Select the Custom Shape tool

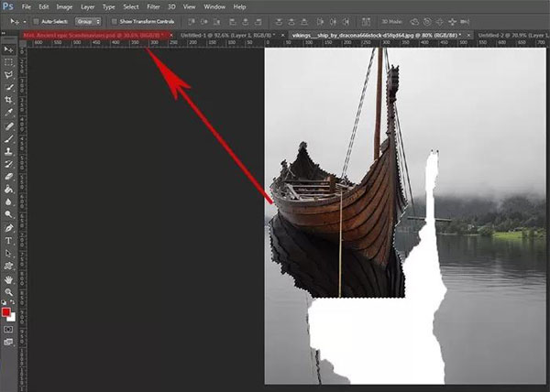click(x=8, y=266)
